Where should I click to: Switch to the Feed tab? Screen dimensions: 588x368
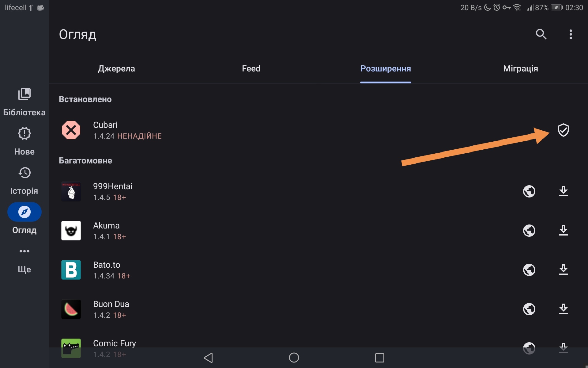(251, 68)
